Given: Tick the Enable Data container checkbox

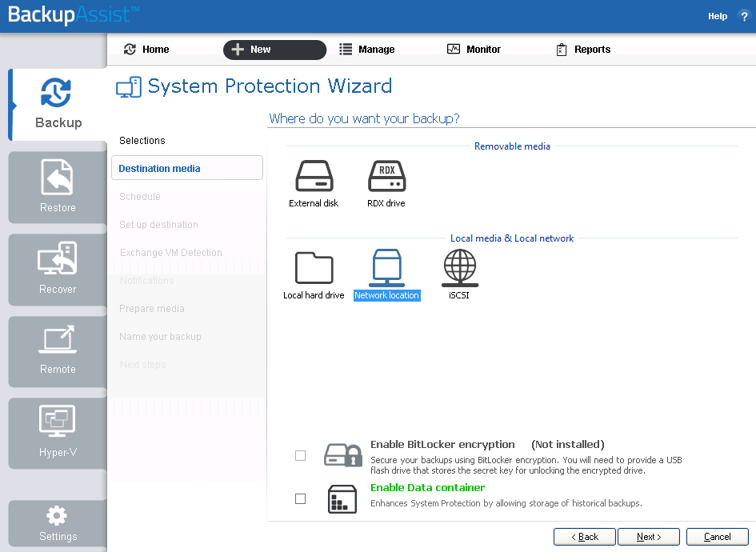Looking at the screenshot, I should 300,499.
